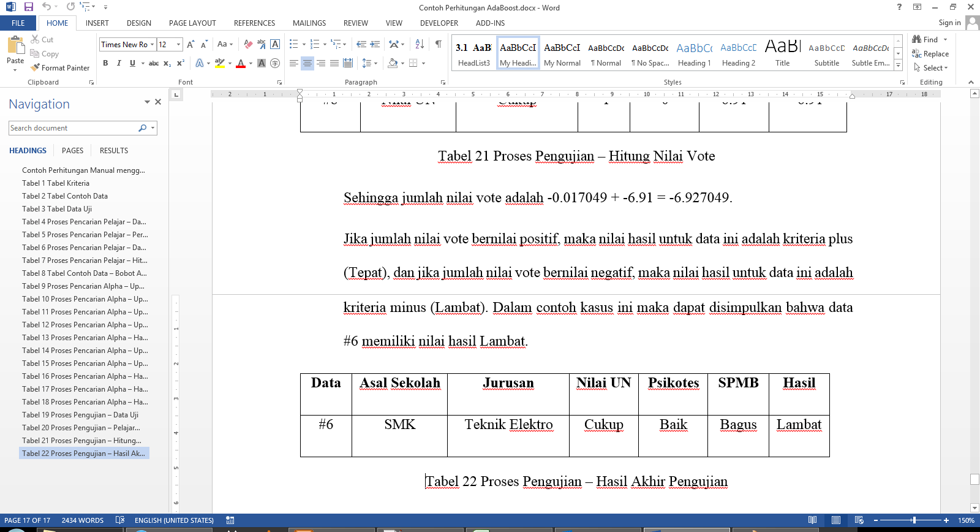Click the Search document field
The height and width of the screenshot is (532, 980).
click(x=72, y=128)
